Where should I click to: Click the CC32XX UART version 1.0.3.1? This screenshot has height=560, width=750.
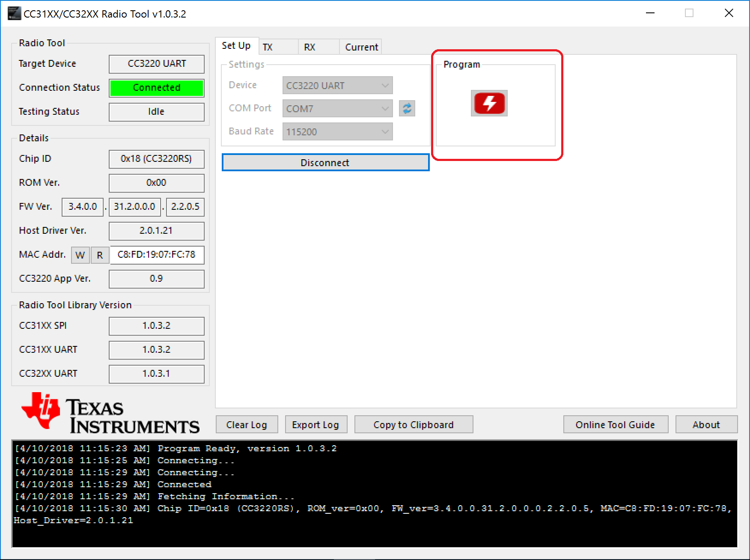[x=157, y=374]
